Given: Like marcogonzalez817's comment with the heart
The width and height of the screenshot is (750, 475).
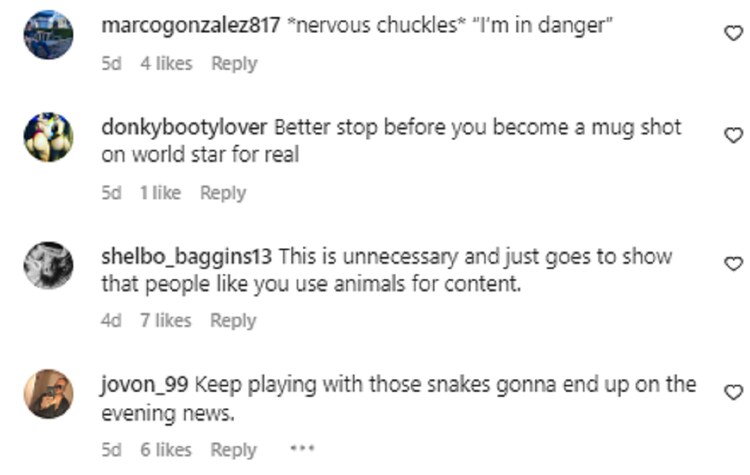Looking at the screenshot, I should click(733, 33).
